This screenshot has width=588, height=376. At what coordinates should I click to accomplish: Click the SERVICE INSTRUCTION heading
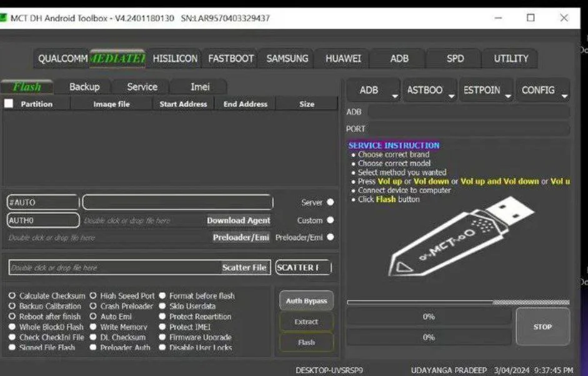tap(394, 145)
